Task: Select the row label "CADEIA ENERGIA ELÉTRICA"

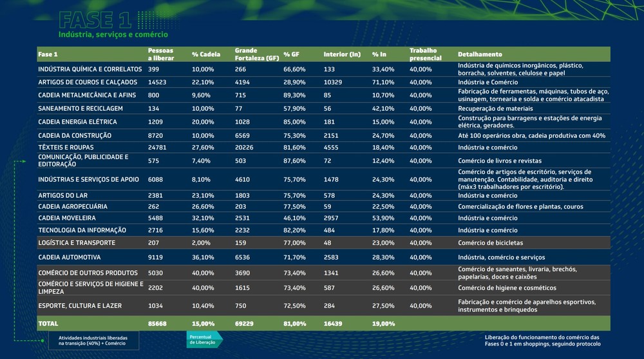Action: [77, 122]
